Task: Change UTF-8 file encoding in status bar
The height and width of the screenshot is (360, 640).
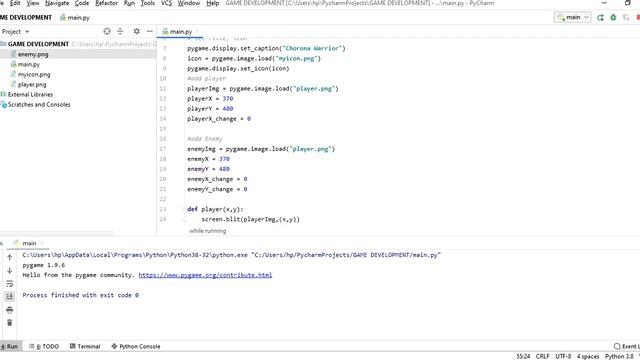Action: [x=563, y=356]
